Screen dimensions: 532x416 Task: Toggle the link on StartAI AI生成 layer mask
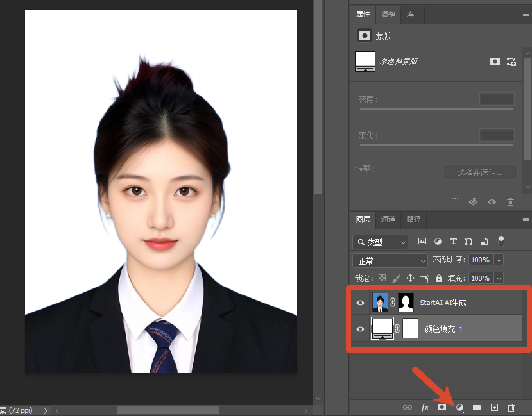pos(393,302)
